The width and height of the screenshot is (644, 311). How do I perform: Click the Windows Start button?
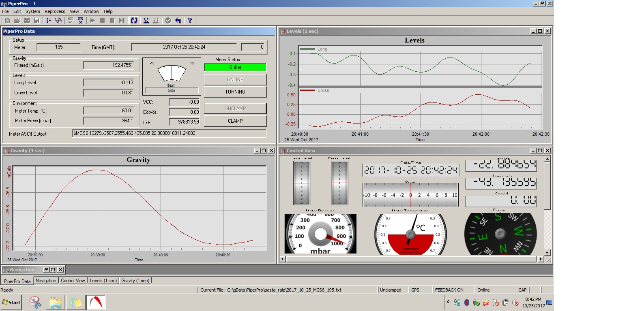11,302
